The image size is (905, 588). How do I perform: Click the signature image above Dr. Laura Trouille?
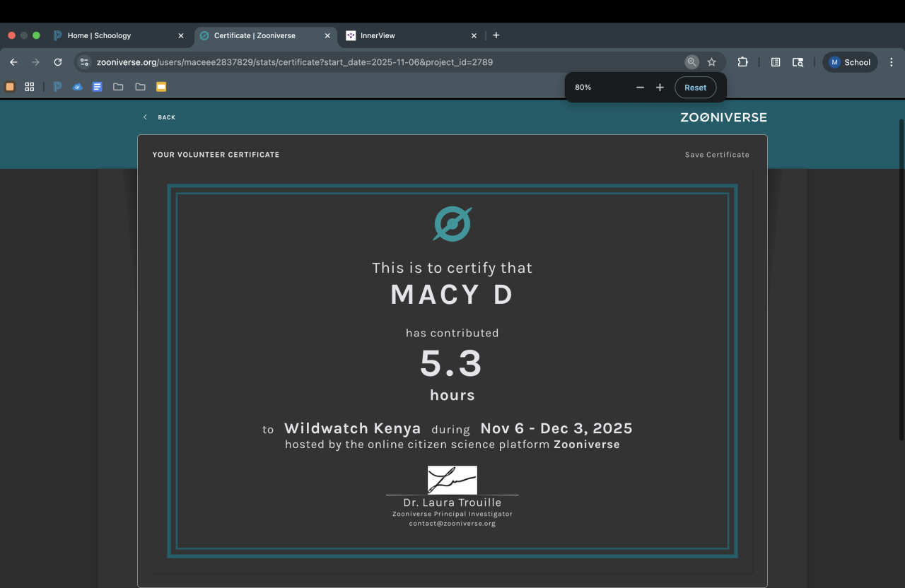coord(452,480)
